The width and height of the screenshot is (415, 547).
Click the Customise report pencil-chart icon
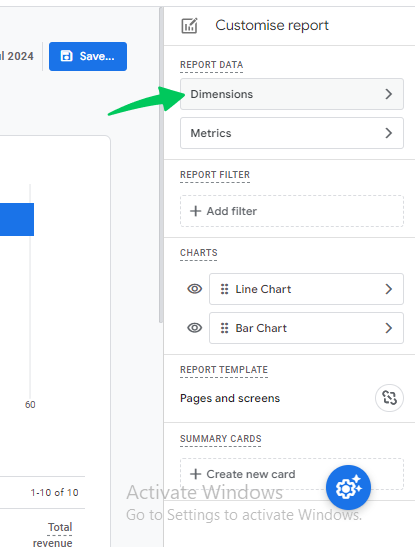(x=189, y=26)
